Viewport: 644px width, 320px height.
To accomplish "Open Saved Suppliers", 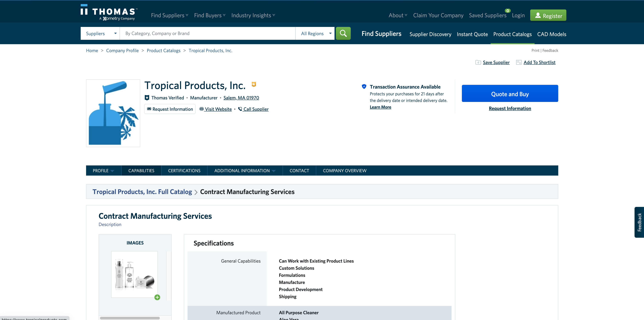I will [488, 15].
